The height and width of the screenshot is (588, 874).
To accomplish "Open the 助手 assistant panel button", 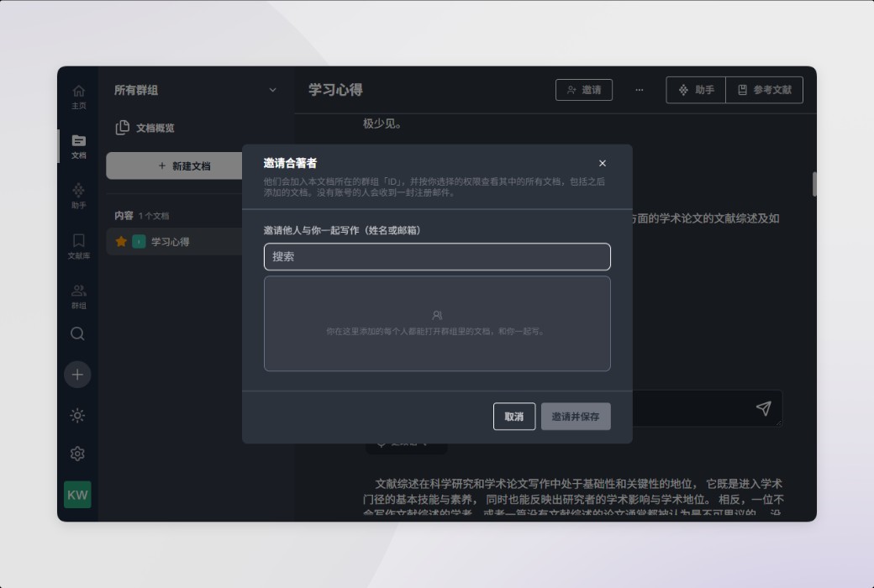I will tap(696, 90).
